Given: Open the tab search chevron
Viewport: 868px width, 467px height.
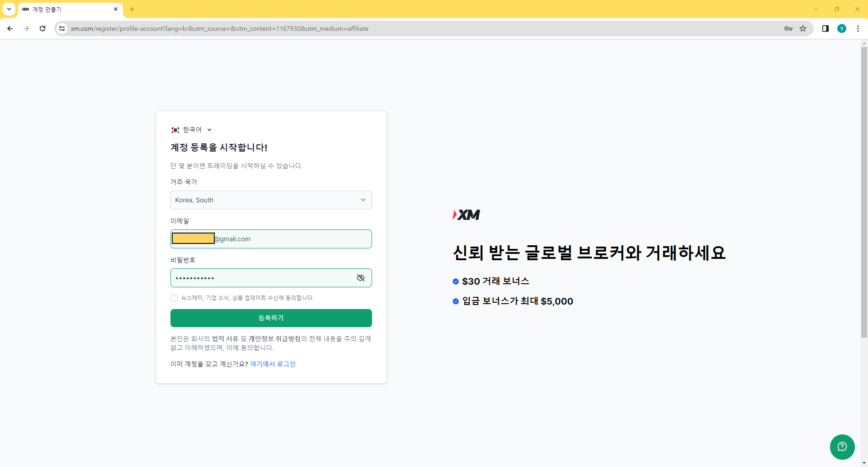Looking at the screenshot, I should point(8,9).
